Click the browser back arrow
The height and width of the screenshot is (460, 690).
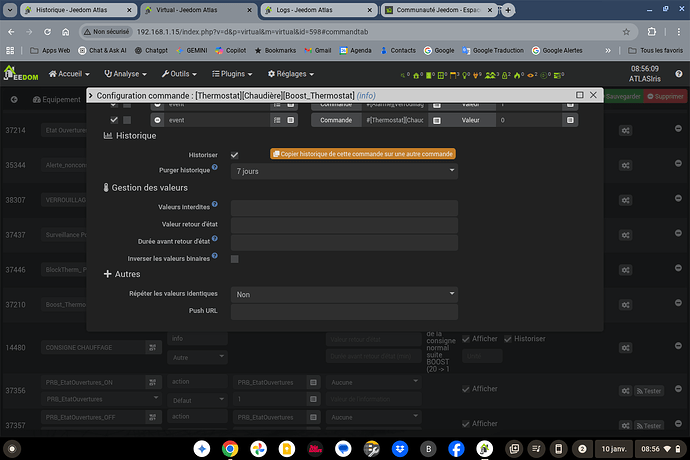tap(14, 31)
